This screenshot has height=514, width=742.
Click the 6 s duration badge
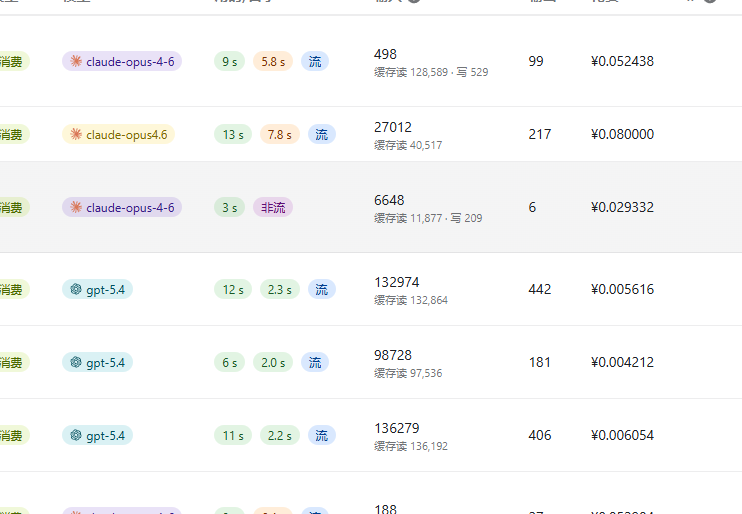230,363
